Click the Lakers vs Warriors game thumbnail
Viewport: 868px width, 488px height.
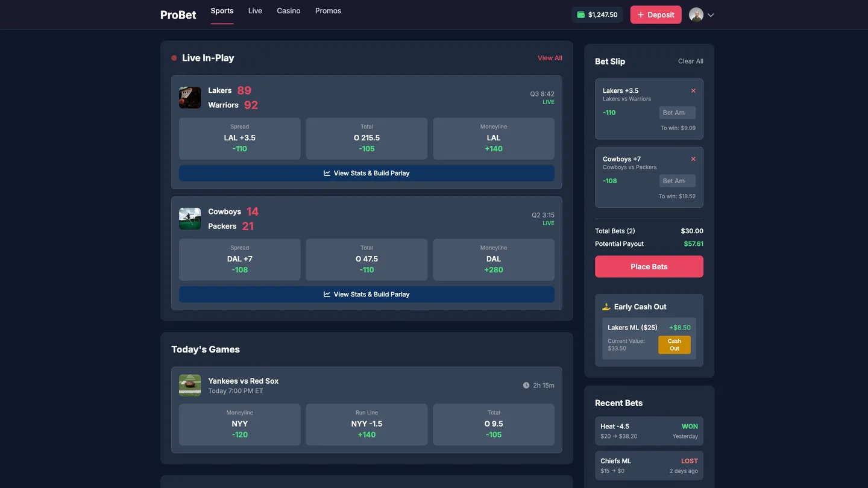[x=190, y=98]
